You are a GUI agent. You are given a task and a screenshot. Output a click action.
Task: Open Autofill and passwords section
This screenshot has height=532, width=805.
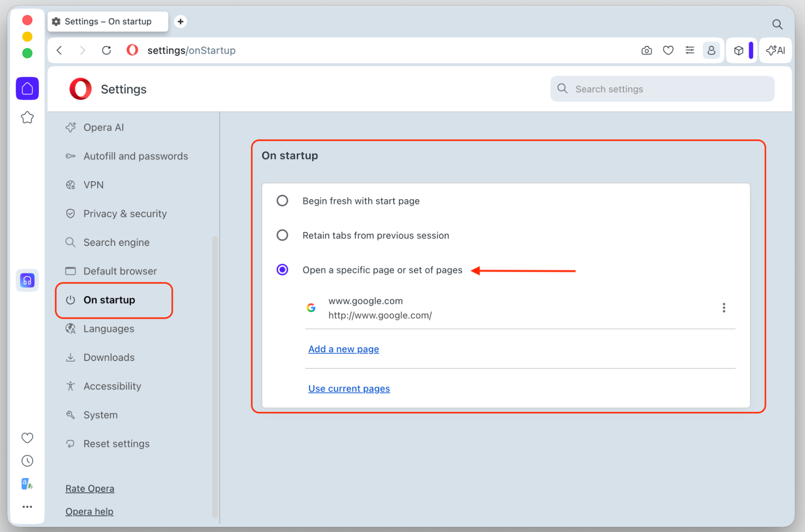point(126,156)
